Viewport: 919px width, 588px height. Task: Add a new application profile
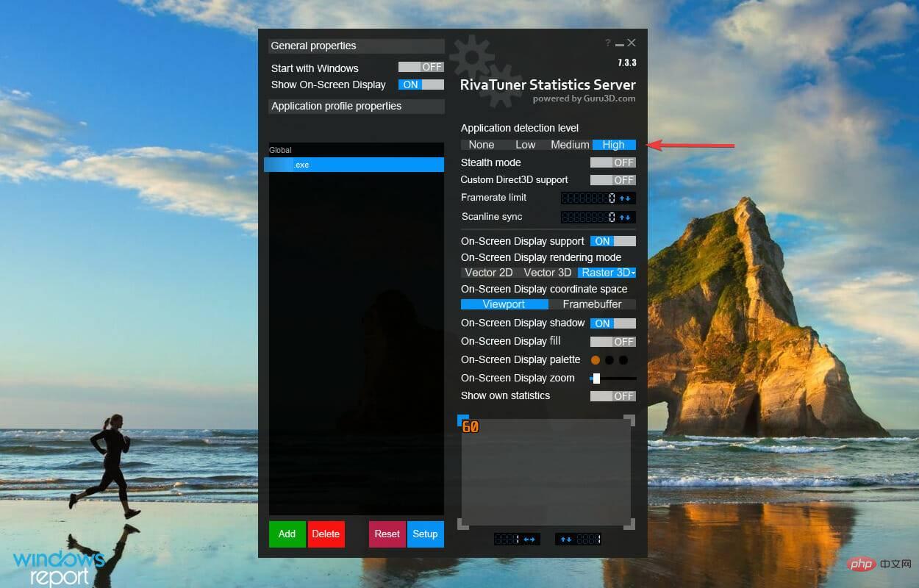pyautogui.click(x=287, y=534)
